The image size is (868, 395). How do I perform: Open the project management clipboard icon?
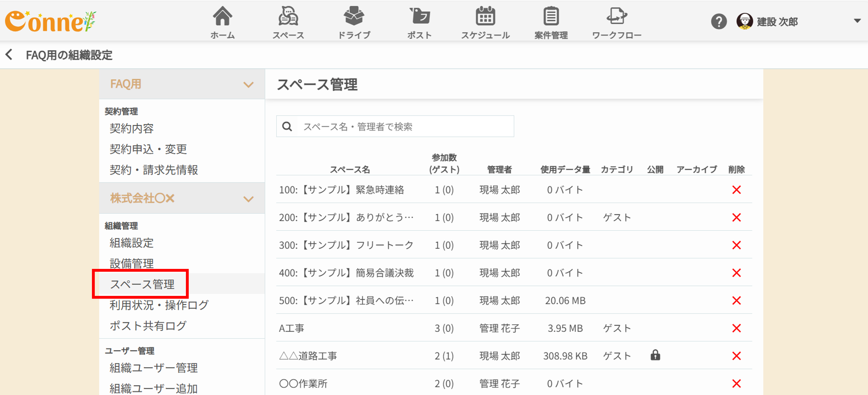[x=551, y=17]
